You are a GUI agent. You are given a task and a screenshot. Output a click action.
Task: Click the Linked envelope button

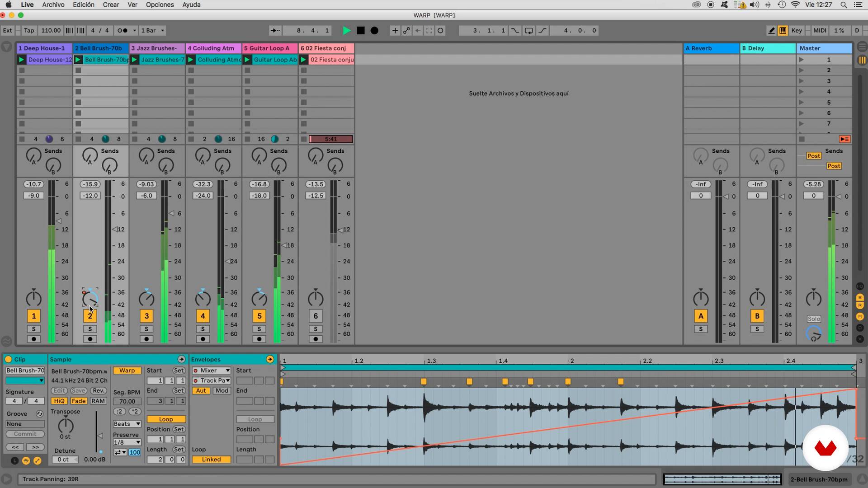pos(211,460)
